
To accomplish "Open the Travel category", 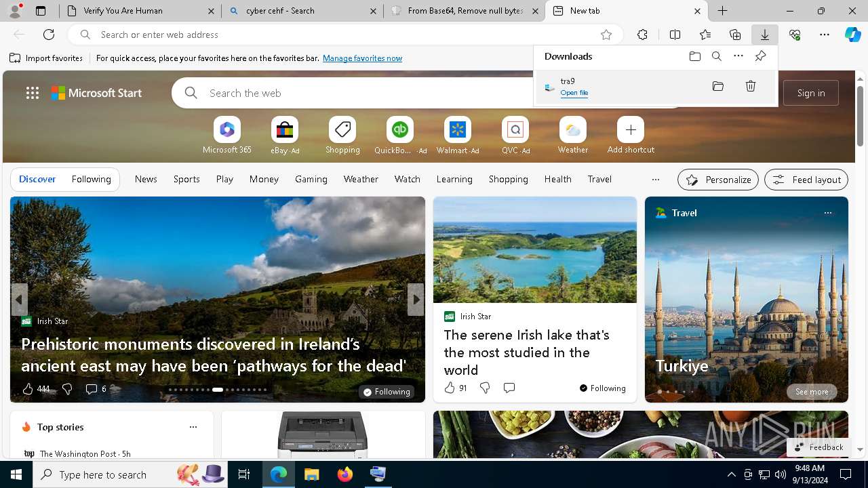I will [599, 180].
